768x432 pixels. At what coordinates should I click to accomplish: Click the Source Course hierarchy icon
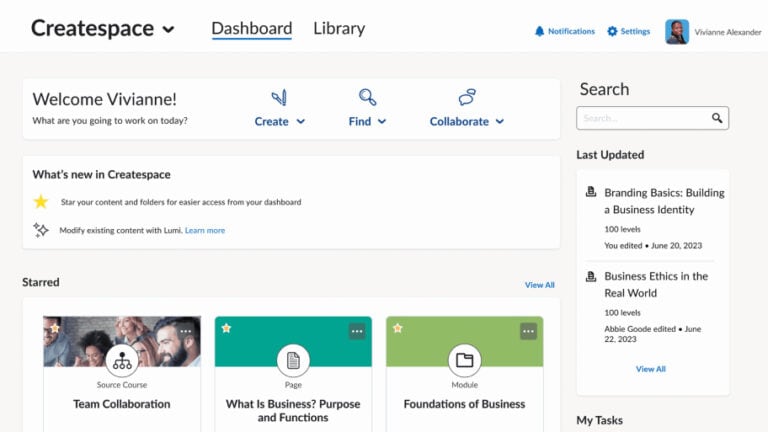[122, 360]
